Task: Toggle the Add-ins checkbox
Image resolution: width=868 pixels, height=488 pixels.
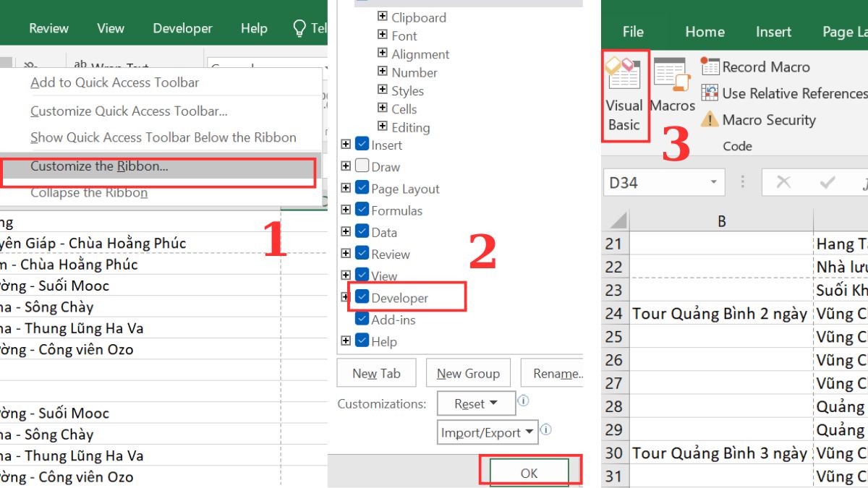Action: 362,319
